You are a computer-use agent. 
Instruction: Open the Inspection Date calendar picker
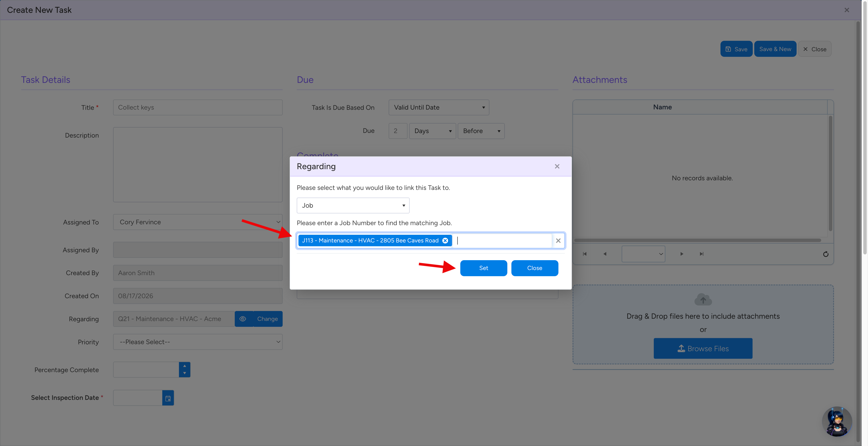[x=168, y=398]
